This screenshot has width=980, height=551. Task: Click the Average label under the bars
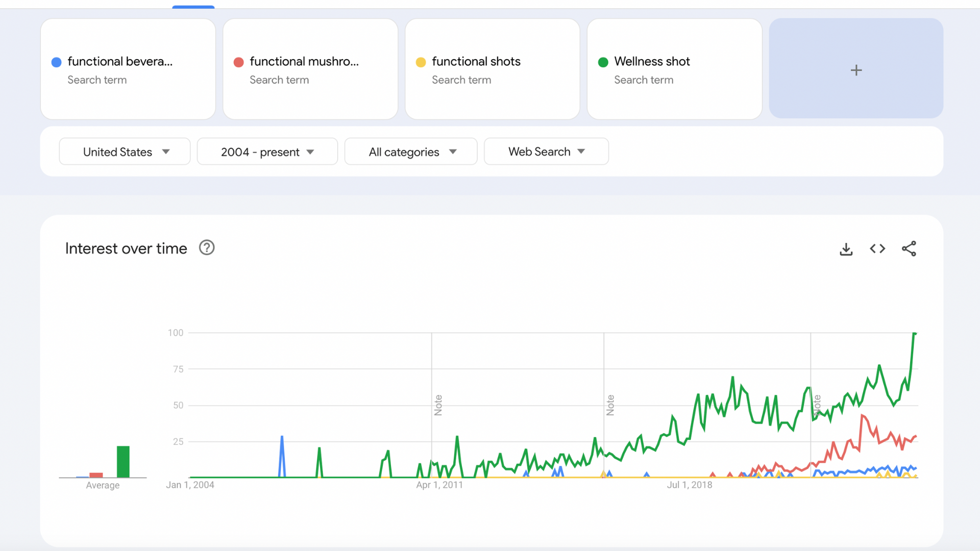103,485
